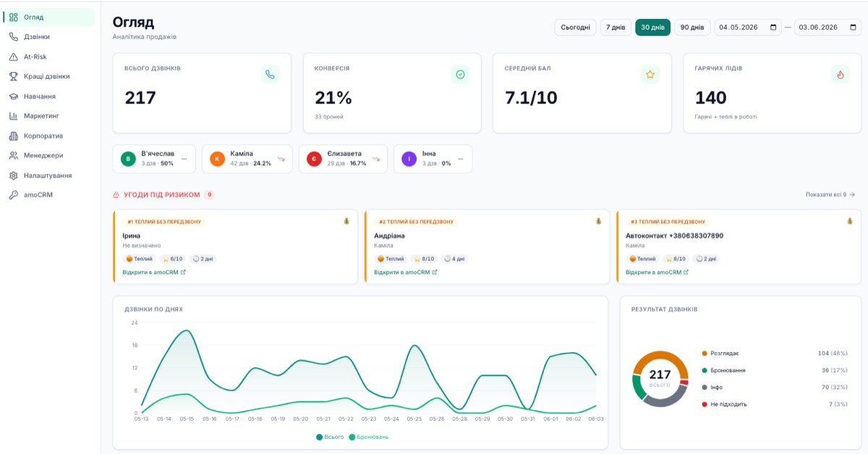Open Ірина deal via Відкрити в amoCRM
868x454 pixels.
coord(154,273)
